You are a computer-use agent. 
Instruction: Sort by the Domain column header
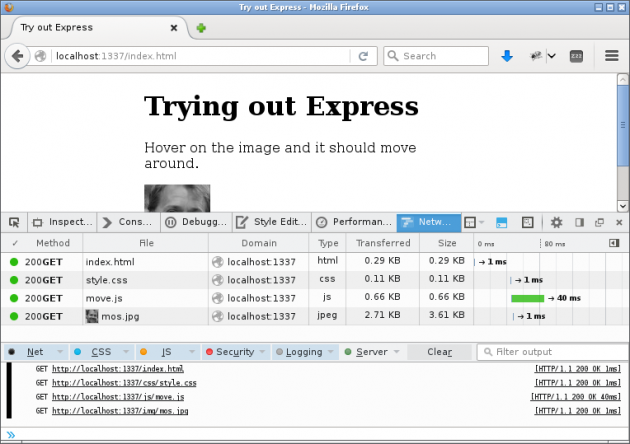pyautogui.click(x=259, y=243)
